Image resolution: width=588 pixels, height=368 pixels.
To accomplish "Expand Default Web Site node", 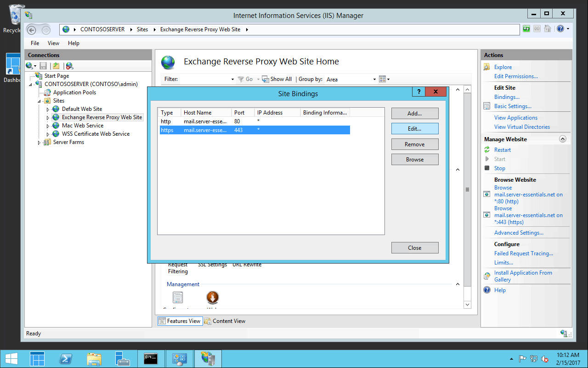I will (48, 109).
